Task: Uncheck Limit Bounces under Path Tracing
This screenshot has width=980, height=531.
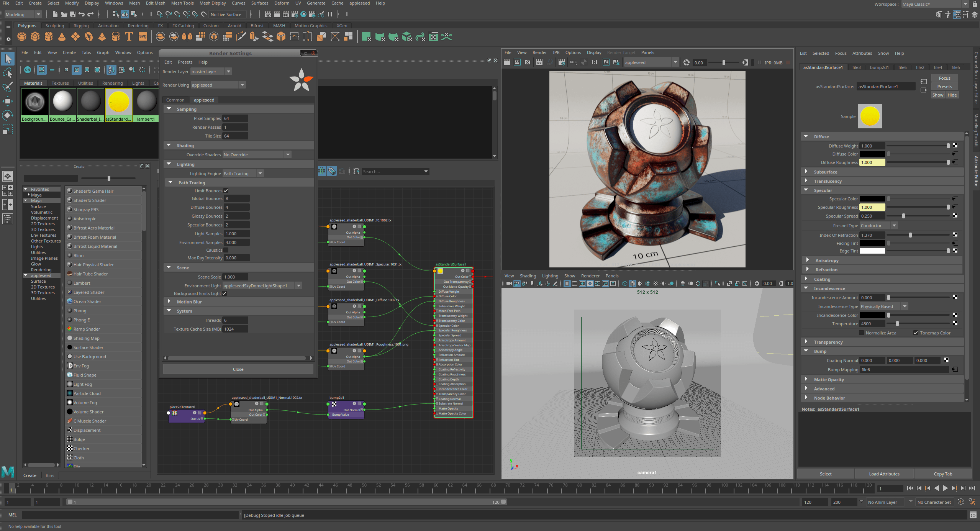Action: [226, 190]
